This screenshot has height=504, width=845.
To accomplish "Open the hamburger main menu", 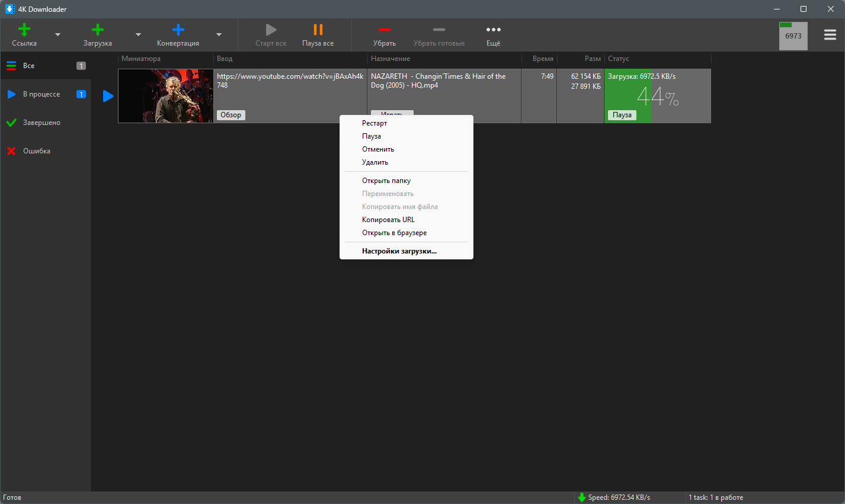I will tap(830, 35).
